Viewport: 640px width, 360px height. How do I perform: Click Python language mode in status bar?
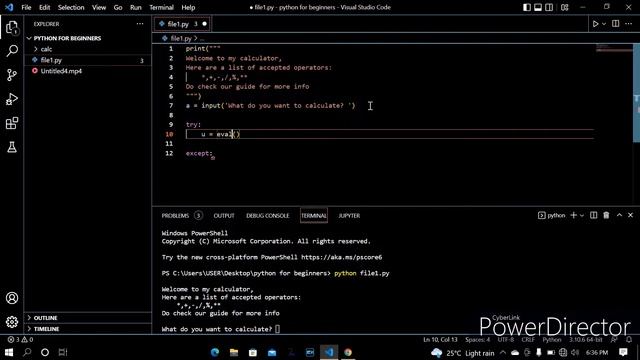(552, 340)
